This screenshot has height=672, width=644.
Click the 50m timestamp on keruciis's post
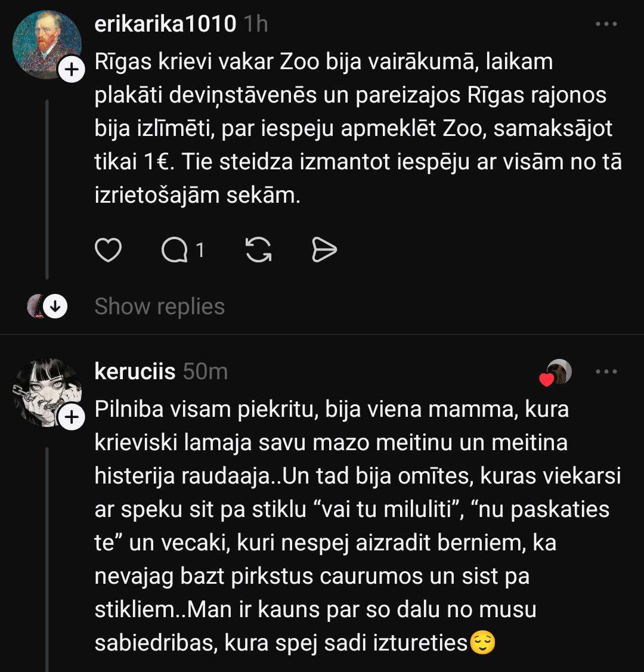(x=205, y=371)
